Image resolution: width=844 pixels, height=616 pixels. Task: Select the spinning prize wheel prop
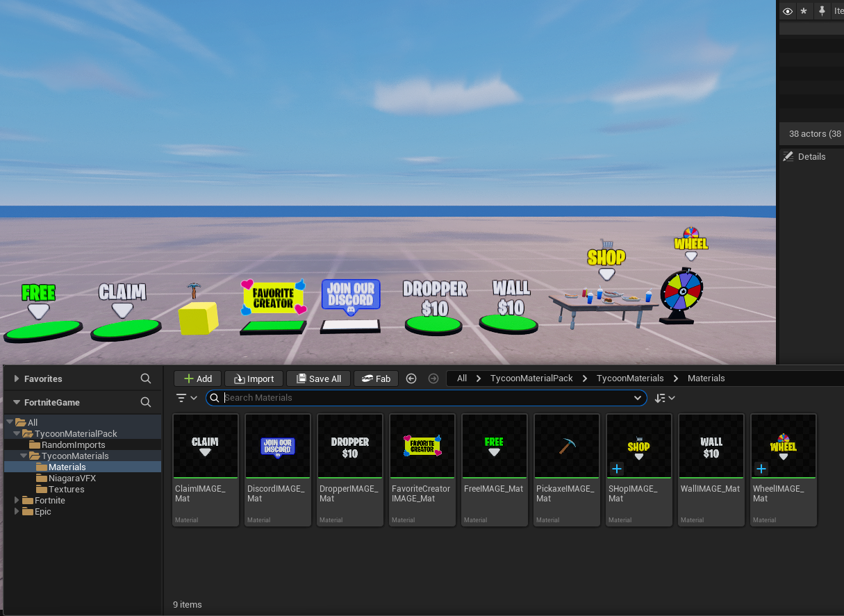coord(681,297)
